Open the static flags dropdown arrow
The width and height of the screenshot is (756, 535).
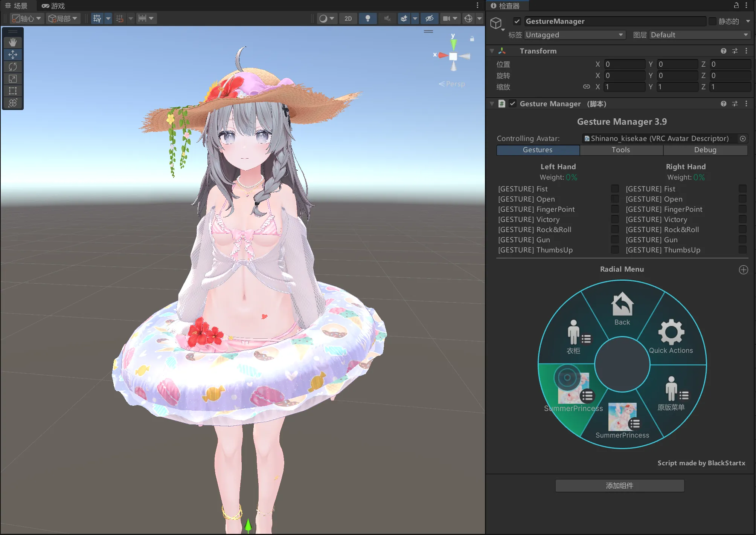tap(748, 21)
